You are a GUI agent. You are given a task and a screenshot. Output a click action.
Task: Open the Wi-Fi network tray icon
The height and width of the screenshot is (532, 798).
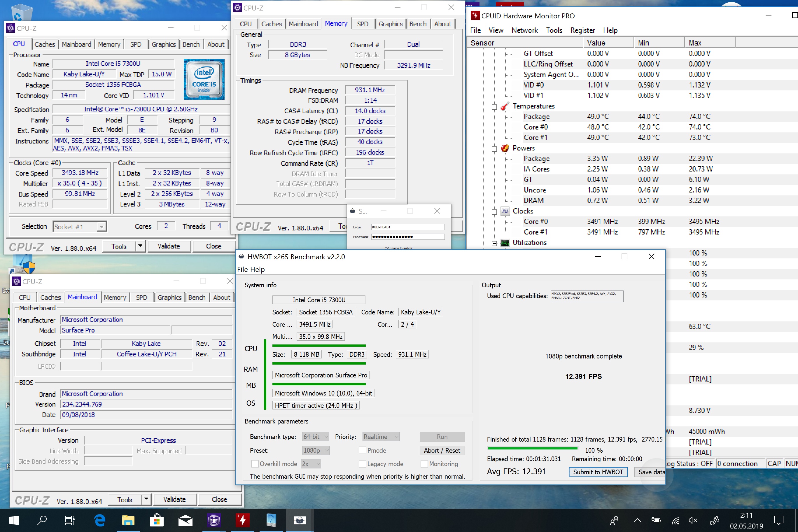(675, 520)
